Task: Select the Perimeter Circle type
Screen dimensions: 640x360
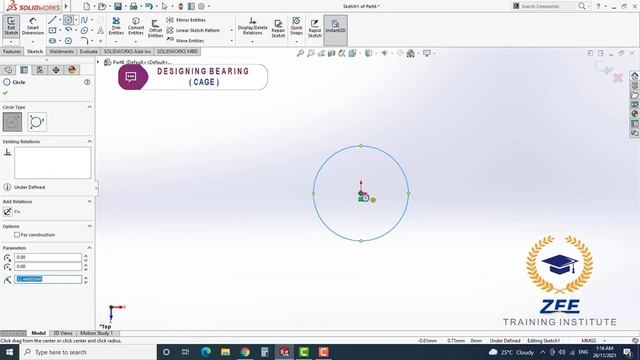Action: point(37,122)
